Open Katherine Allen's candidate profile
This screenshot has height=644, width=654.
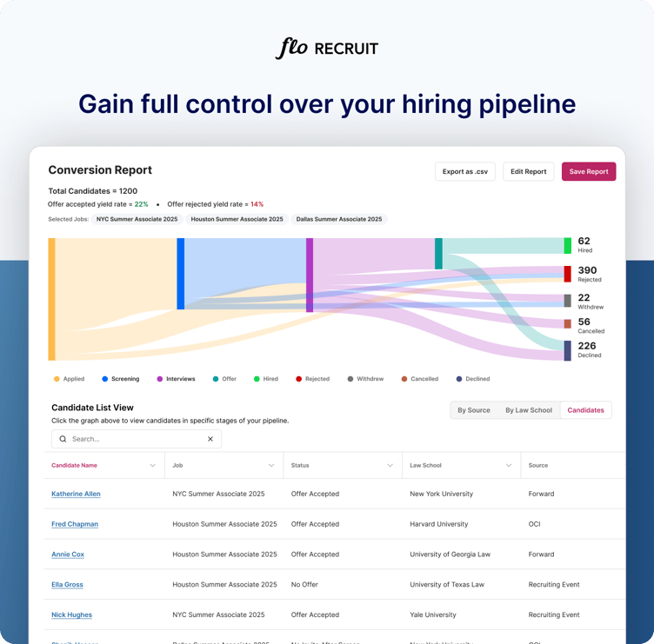click(76, 494)
